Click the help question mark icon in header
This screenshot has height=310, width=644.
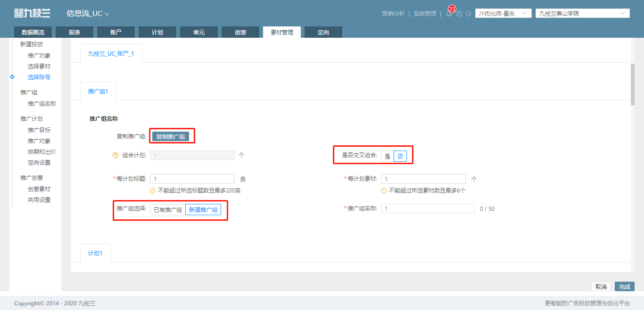pyautogui.click(x=459, y=14)
